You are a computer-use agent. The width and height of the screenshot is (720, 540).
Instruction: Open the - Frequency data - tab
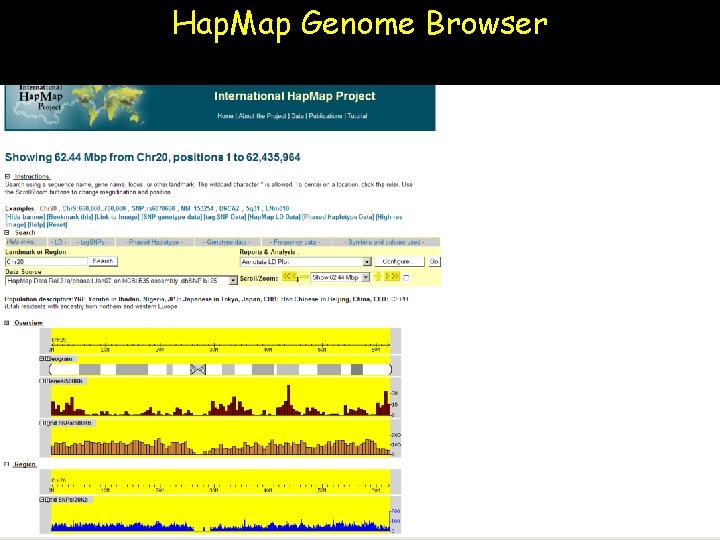tap(295, 242)
